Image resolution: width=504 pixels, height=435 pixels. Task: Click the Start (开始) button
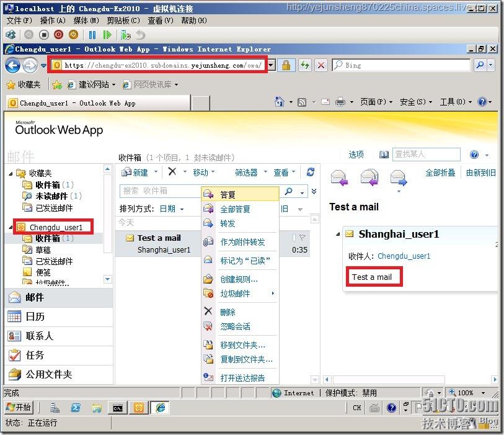pos(19,407)
